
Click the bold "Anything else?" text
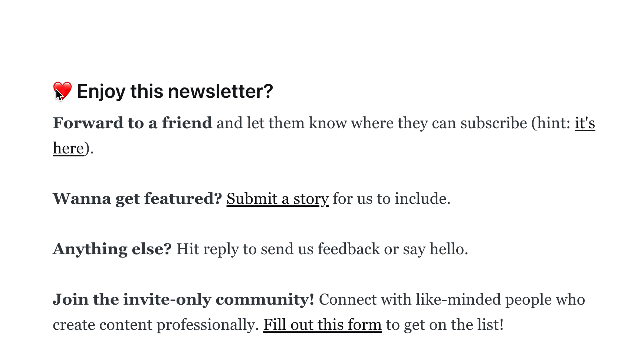point(112,249)
